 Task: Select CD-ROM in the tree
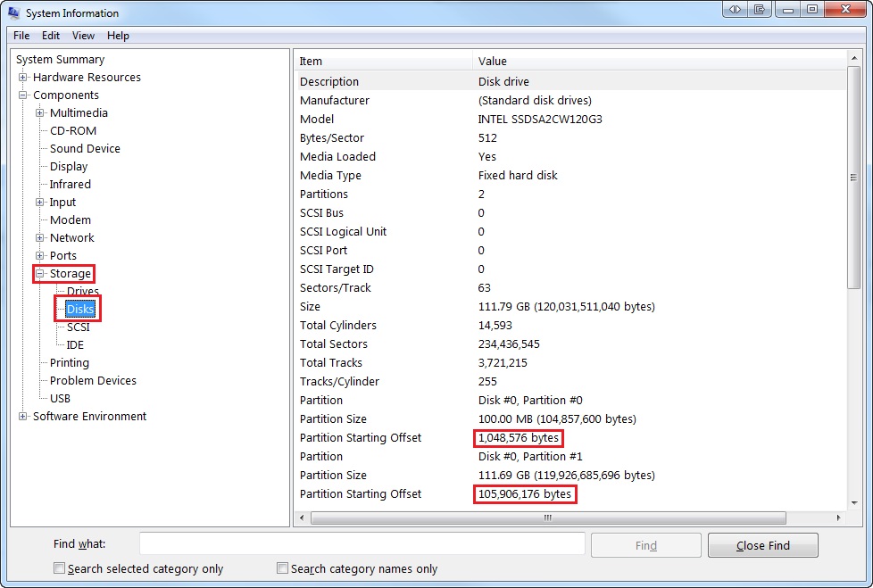coord(73,131)
